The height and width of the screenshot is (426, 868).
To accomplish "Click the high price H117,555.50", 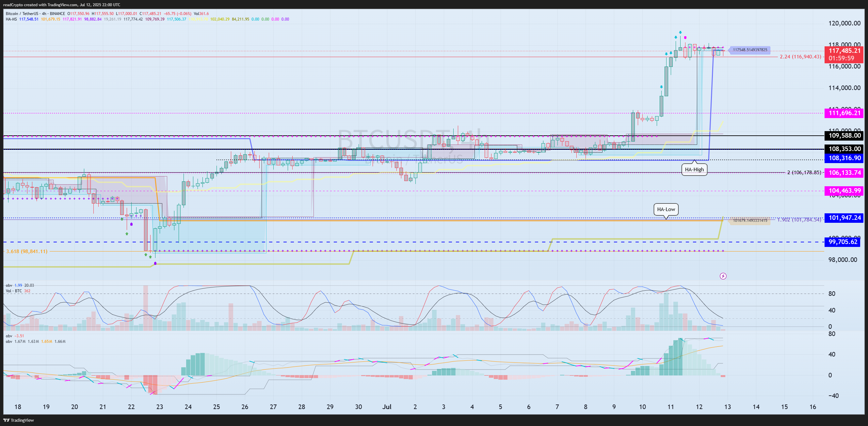I will [103, 14].
